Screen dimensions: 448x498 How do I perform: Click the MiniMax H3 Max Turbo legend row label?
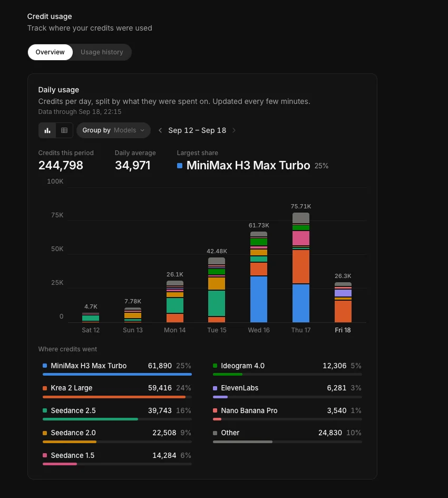89,366
